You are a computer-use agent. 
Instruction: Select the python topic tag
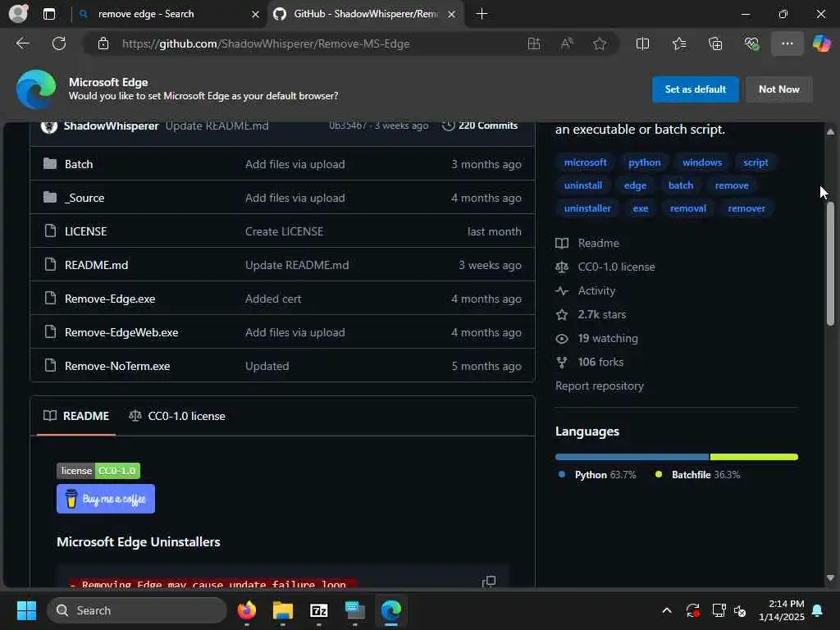(644, 162)
